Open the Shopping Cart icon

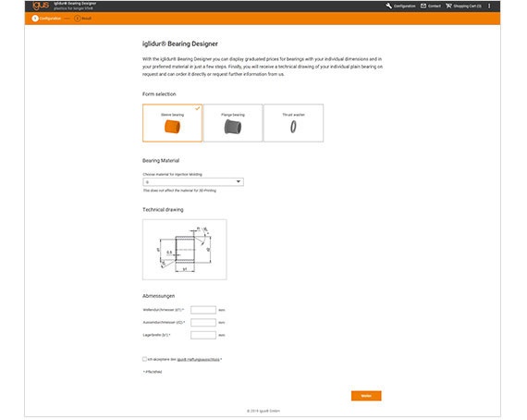448,6
